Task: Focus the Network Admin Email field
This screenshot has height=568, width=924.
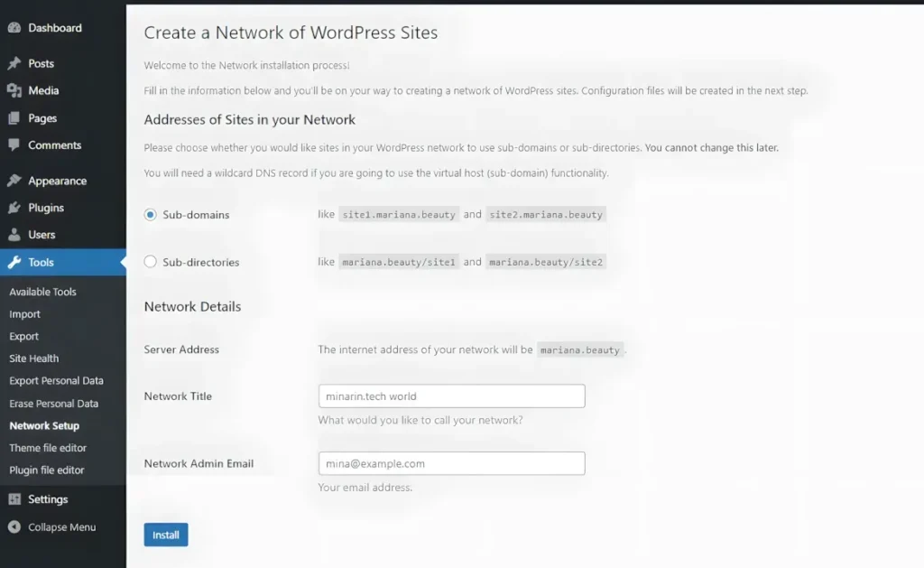Action: 451,463
